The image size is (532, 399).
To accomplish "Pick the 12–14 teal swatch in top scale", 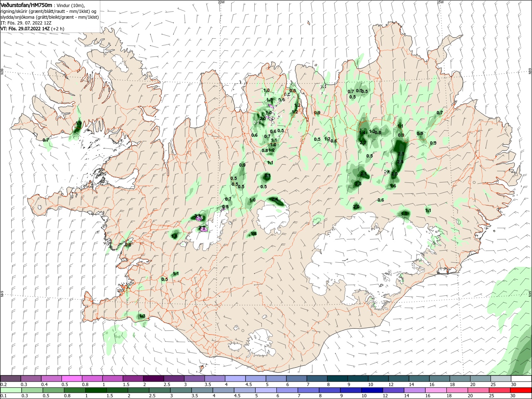I will point(399,379).
